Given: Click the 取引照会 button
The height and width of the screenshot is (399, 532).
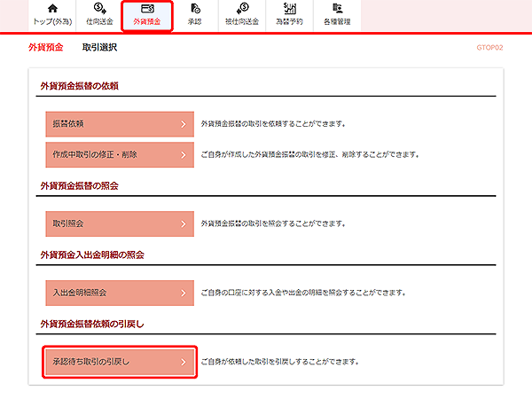Looking at the screenshot, I should click(x=120, y=224).
